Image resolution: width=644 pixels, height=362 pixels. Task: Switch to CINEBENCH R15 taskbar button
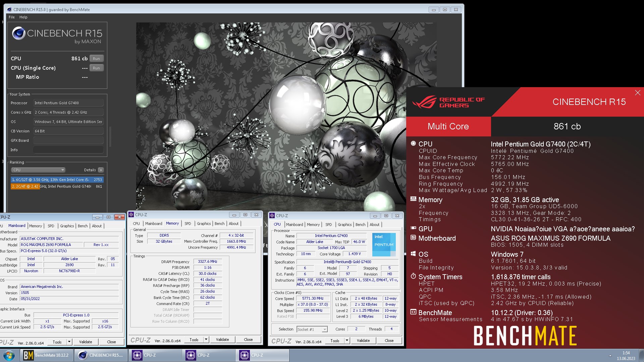pyautogui.click(x=101, y=355)
